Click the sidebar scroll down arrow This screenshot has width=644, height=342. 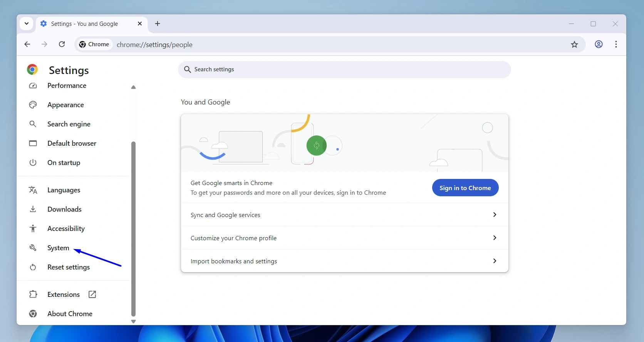point(134,322)
